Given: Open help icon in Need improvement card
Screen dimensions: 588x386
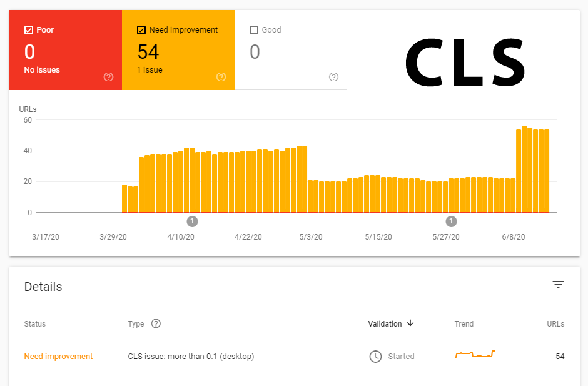Looking at the screenshot, I should (221, 77).
